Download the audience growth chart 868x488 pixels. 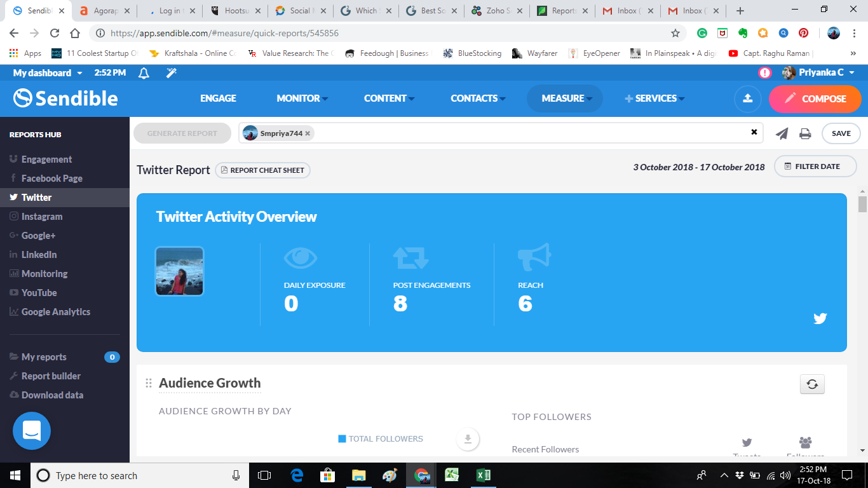(x=468, y=438)
